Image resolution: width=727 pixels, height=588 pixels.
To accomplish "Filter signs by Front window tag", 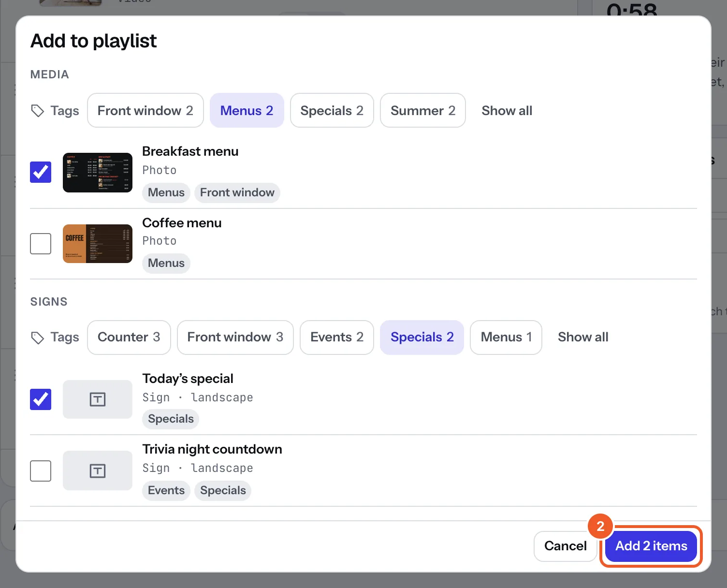I will click(235, 337).
